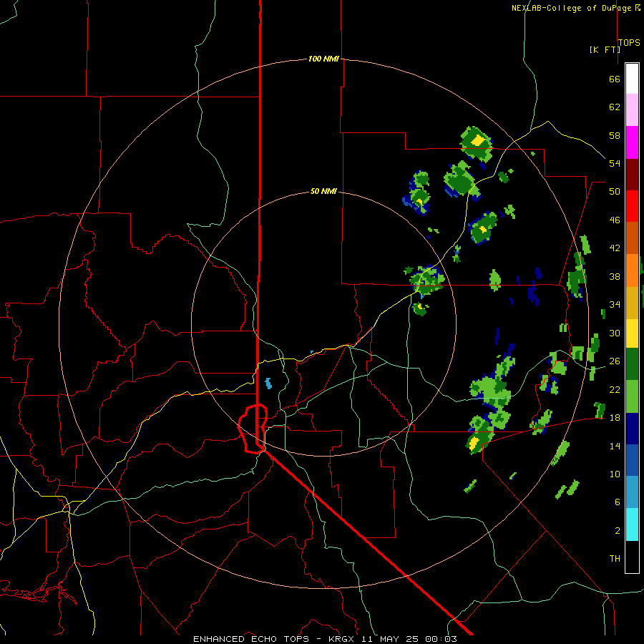Click the '[K FT]' units label
644x644 pixels.
point(605,49)
